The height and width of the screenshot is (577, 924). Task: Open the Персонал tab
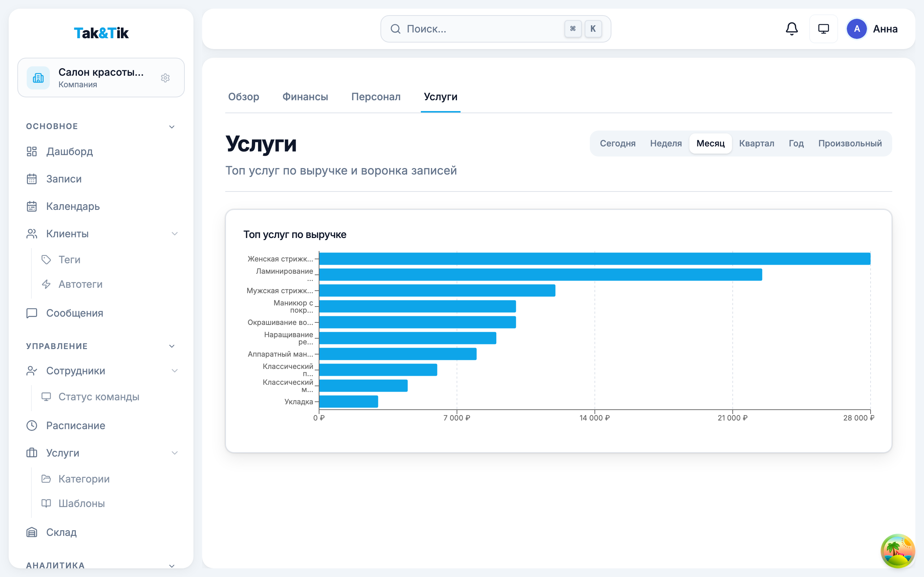(x=376, y=97)
